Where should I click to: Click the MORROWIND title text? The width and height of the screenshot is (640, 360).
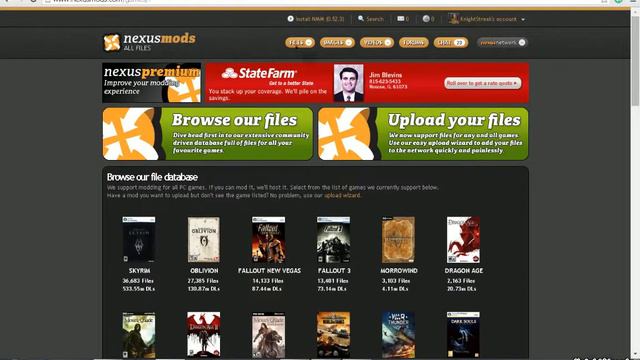point(399,271)
